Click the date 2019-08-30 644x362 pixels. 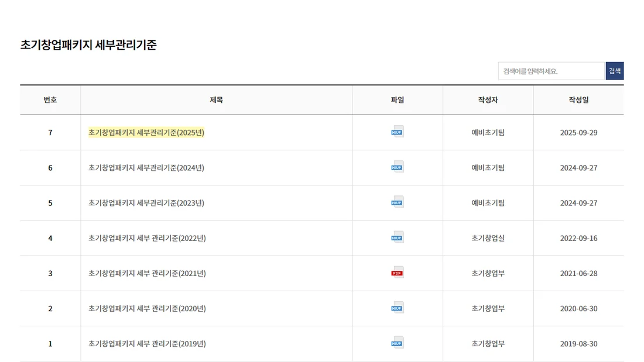[578, 344]
